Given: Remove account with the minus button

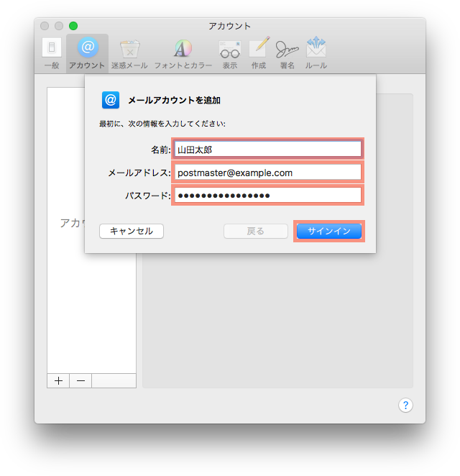Looking at the screenshot, I should click(x=80, y=380).
